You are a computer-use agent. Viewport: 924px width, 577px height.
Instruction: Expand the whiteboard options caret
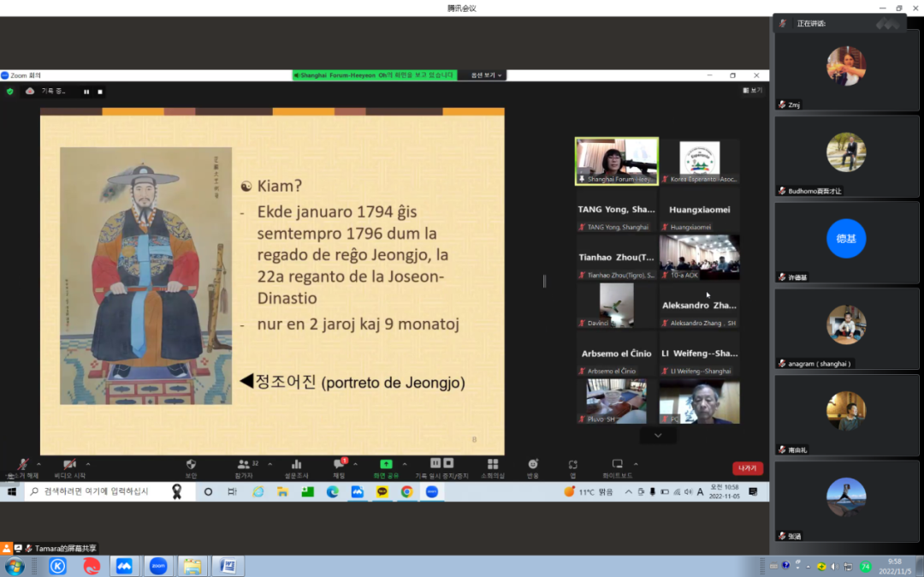(635, 465)
